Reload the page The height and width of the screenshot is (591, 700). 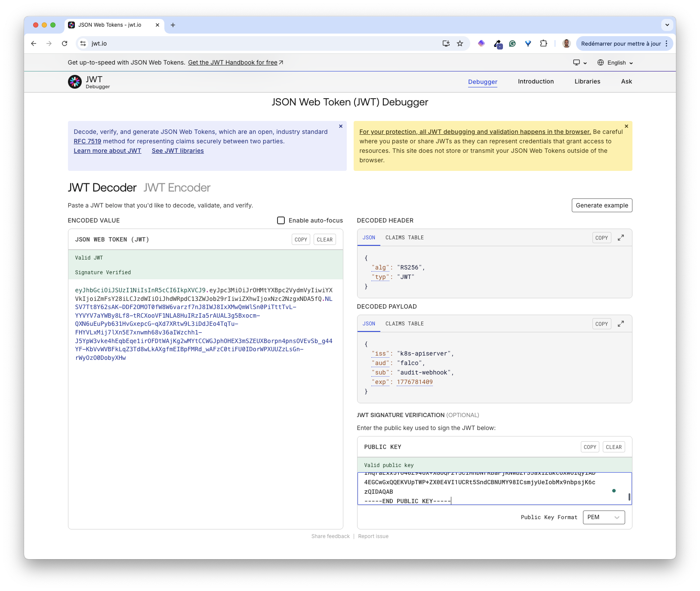pyautogui.click(x=65, y=43)
